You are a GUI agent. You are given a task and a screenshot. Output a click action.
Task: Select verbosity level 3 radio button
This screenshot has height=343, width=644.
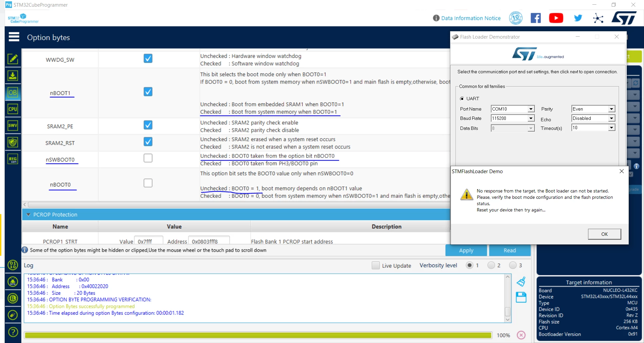click(x=513, y=265)
